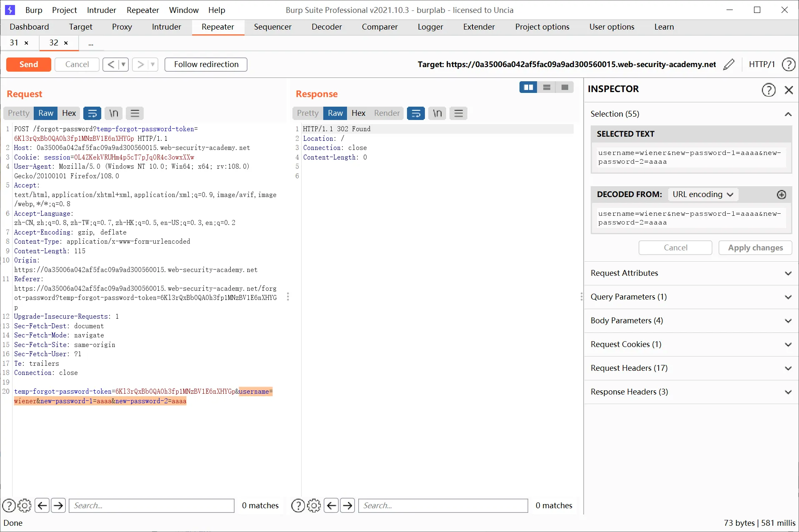Toggle non-printable characters \n in Response pane
799x532 pixels.
[437, 113]
